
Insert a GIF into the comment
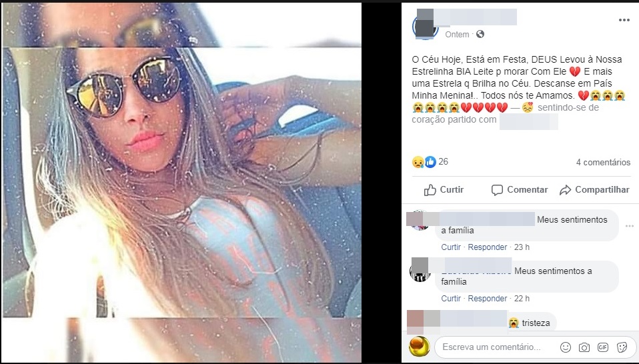click(x=603, y=347)
